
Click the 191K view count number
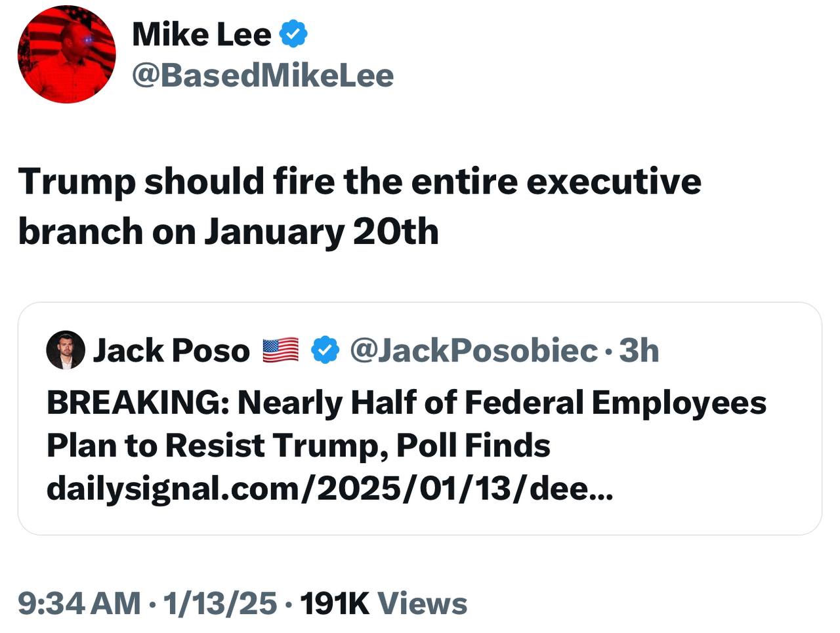pyautogui.click(x=334, y=603)
